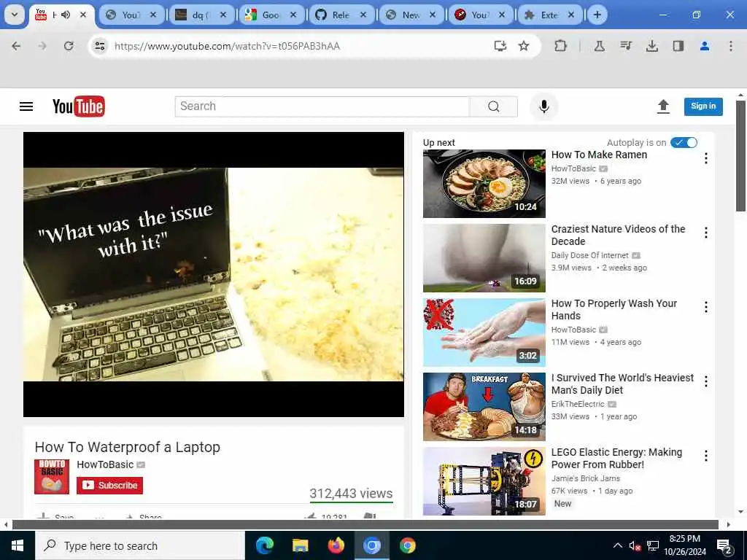Viewport: 747px width, 560px height.
Task: Click the search magnifier button
Action: [x=494, y=106]
